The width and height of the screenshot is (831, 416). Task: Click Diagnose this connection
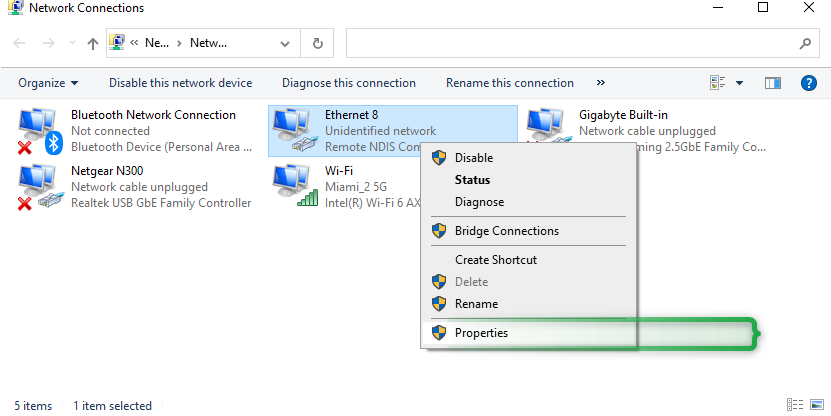click(349, 83)
